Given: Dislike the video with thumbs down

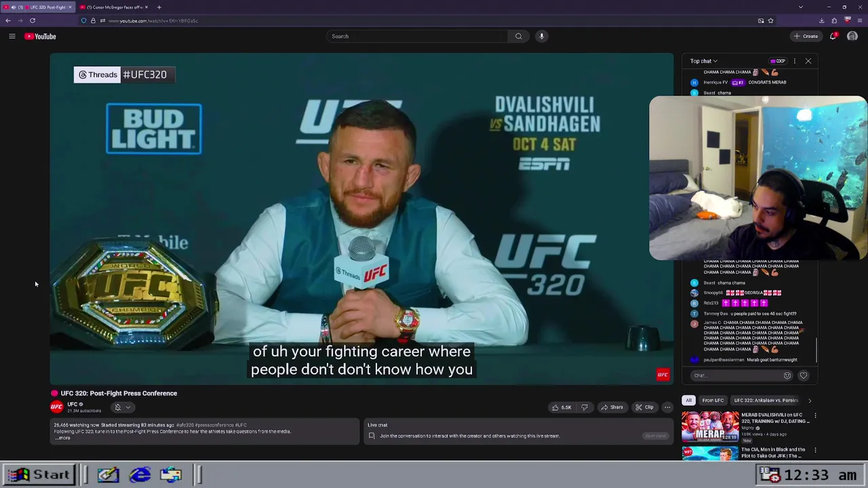Looking at the screenshot, I should pyautogui.click(x=585, y=407).
